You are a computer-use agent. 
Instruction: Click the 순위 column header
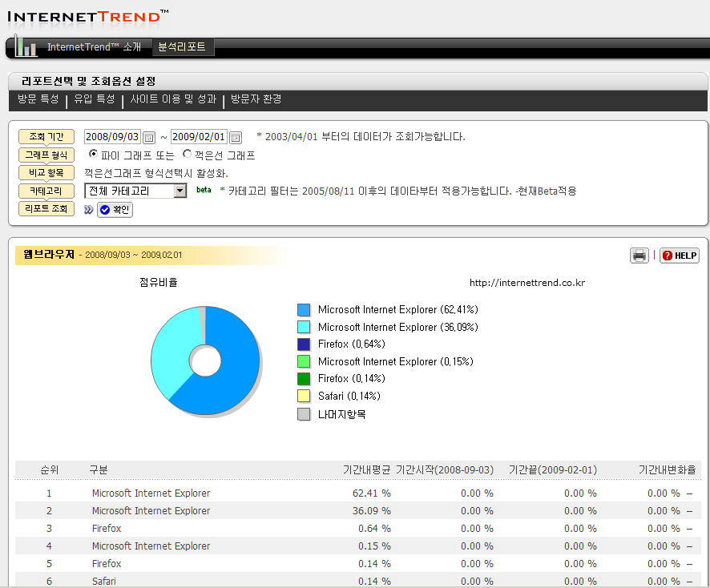pyautogui.click(x=50, y=470)
